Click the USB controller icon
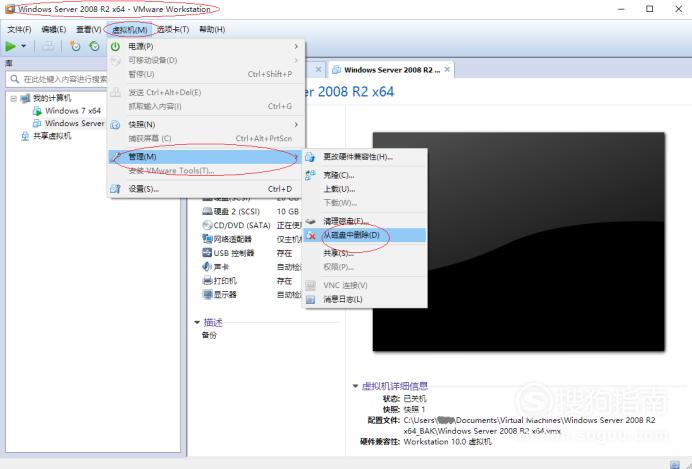 [x=207, y=253]
